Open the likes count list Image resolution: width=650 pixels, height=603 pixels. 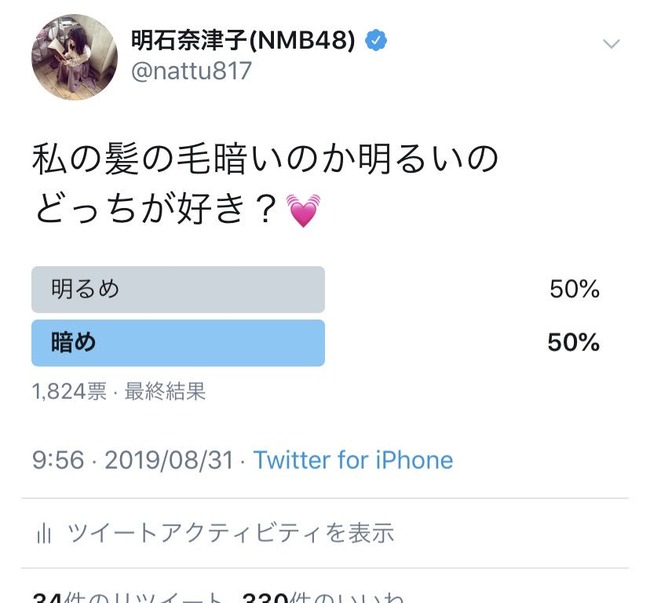point(322,597)
